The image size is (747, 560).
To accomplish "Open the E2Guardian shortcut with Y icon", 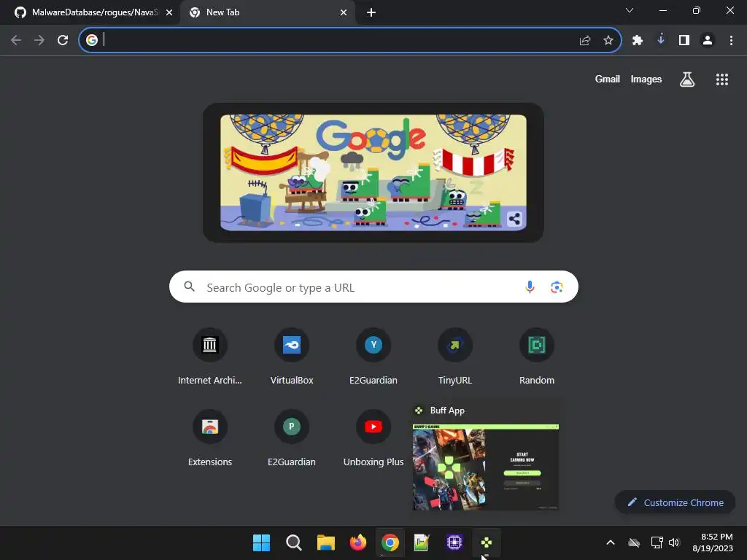I will (373, 357).
